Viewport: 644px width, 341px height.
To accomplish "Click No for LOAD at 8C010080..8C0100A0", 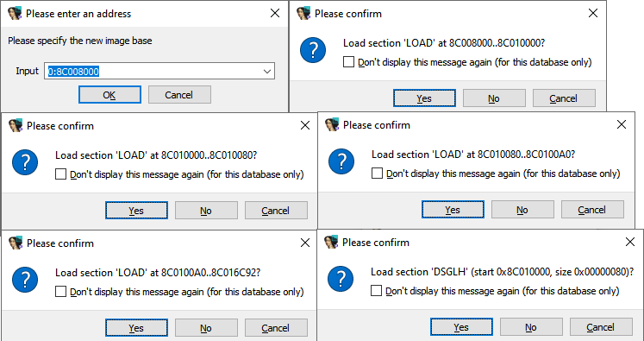I will pos(522,210).
